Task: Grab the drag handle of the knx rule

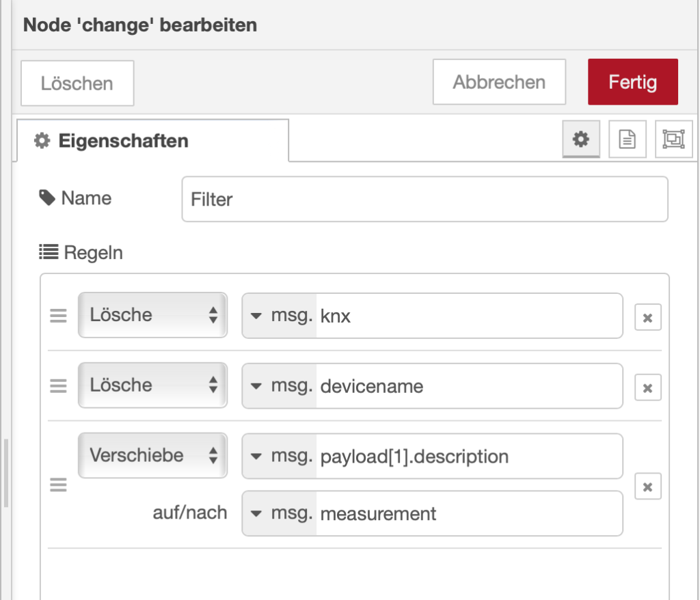Action: [x=58, y=316]
